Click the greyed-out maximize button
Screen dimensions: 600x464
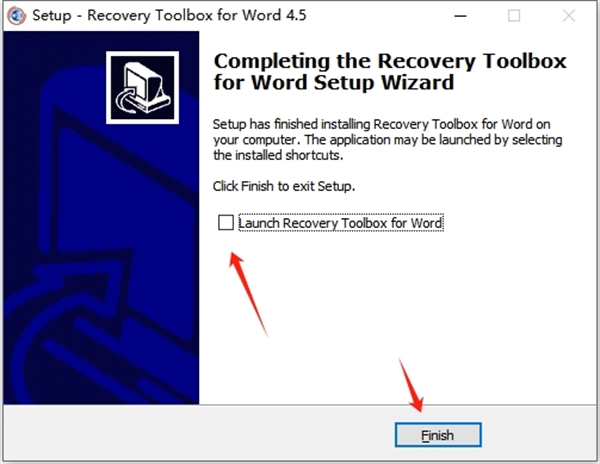pyautogui.click(x=514, y=16)
